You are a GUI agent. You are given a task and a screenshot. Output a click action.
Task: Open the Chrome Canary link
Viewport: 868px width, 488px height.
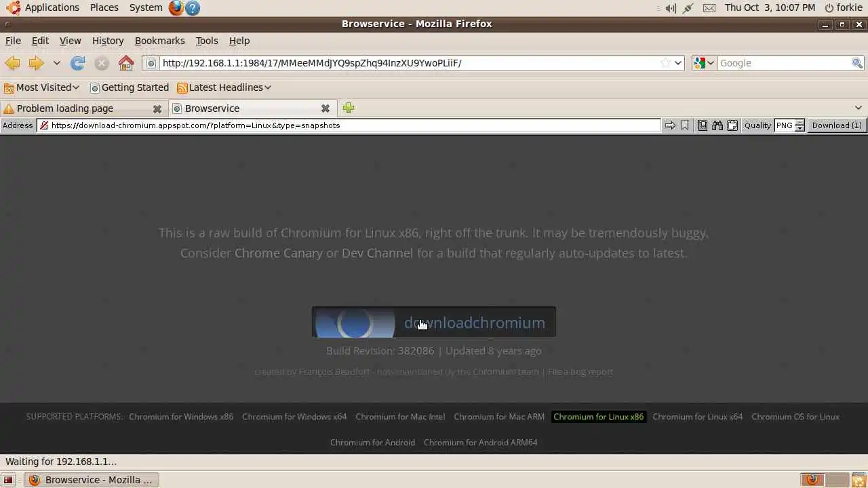pyautogui.click(x=279, y=253)
